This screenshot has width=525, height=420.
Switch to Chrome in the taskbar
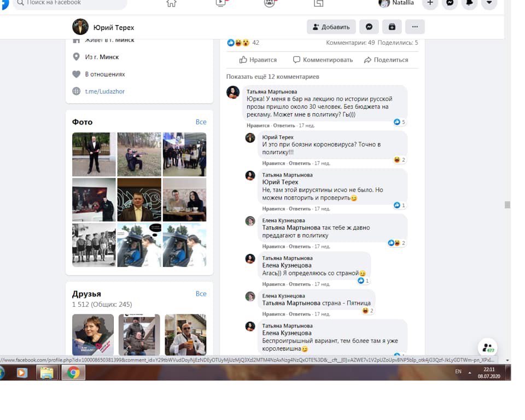(x=73, y=372)
